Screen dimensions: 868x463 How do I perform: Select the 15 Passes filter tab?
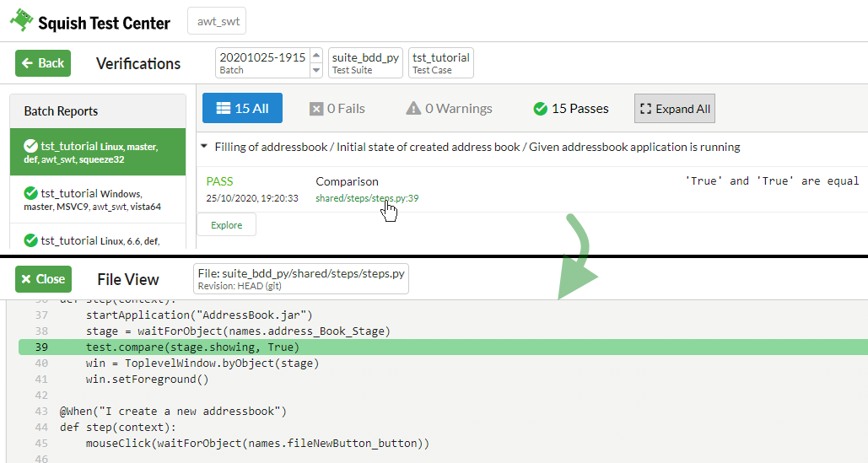click(x=571, y=109)
